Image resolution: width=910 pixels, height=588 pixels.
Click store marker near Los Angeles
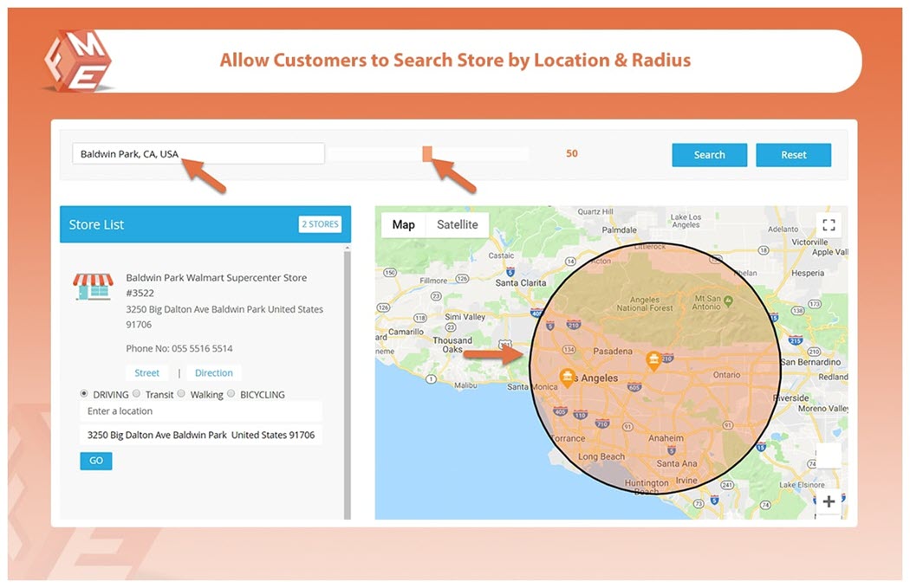pyautogui.click(x=568, y=377)
